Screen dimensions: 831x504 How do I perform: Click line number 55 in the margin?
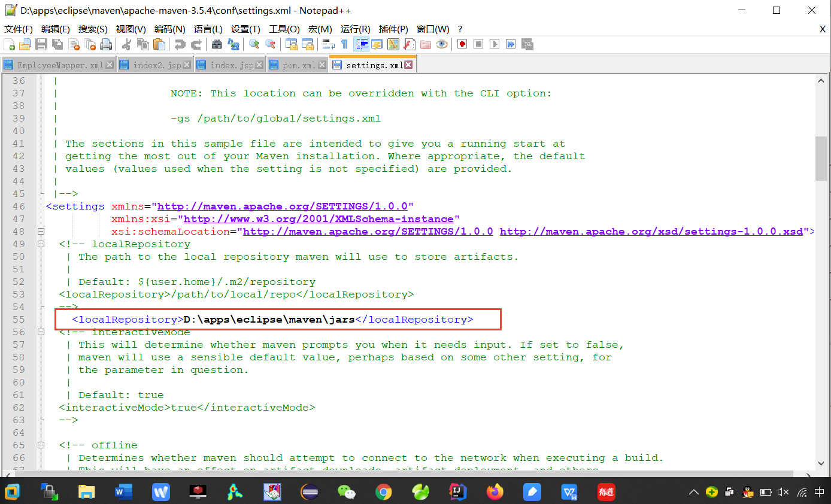pyautogui.click(x=19, y=320)
